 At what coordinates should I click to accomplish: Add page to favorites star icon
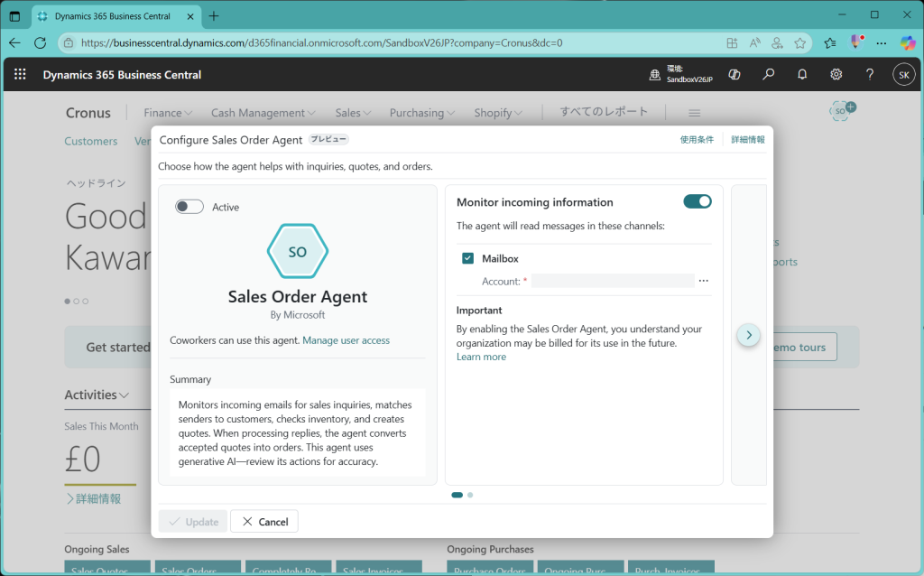(x=799, y=42)
